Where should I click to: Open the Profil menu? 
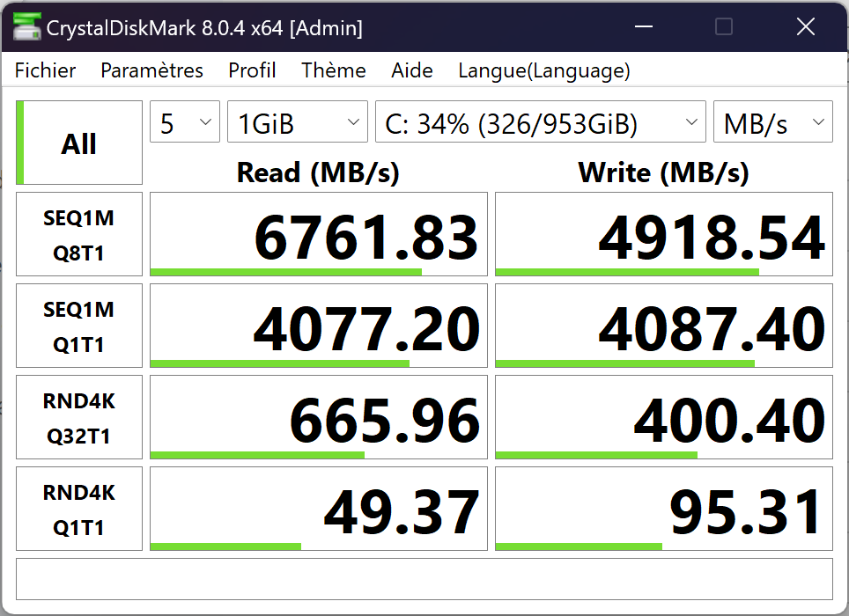click(x=252, y=70)
